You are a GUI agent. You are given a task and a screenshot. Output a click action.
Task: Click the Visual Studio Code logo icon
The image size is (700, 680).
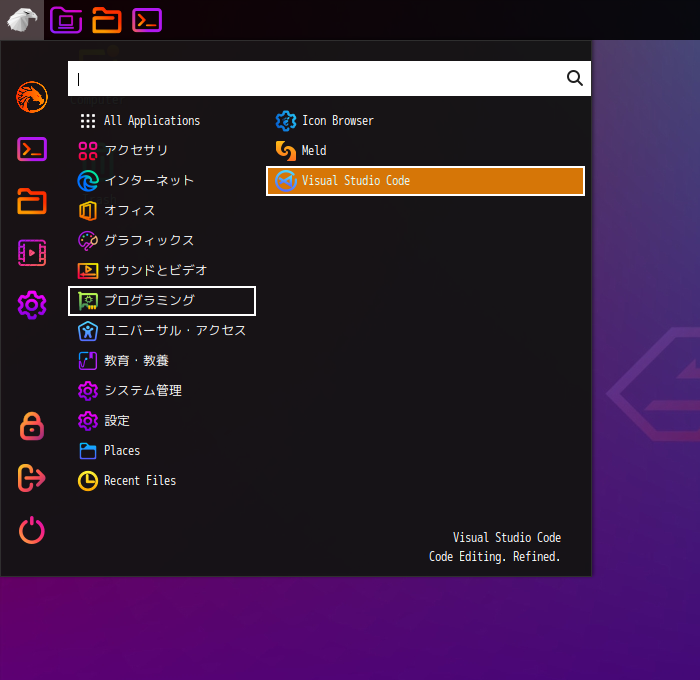pos(286,181)
